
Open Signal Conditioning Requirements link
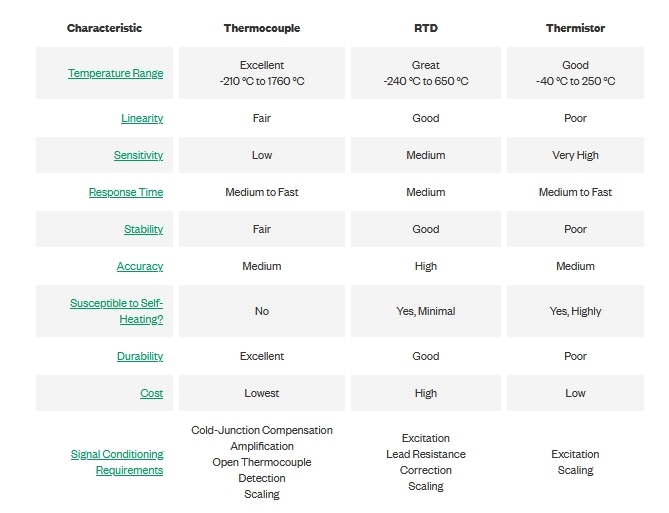116,462
